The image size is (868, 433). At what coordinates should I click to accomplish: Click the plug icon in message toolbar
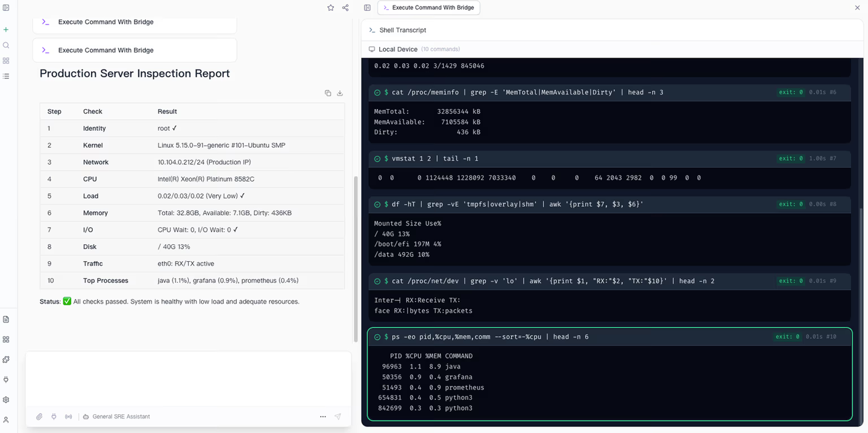(54, 417)
